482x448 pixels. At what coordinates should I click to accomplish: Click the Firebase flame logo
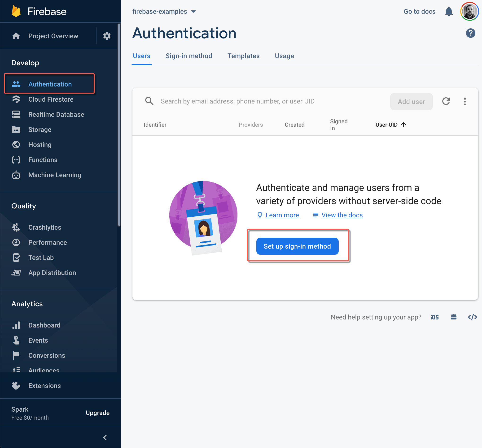16,11
